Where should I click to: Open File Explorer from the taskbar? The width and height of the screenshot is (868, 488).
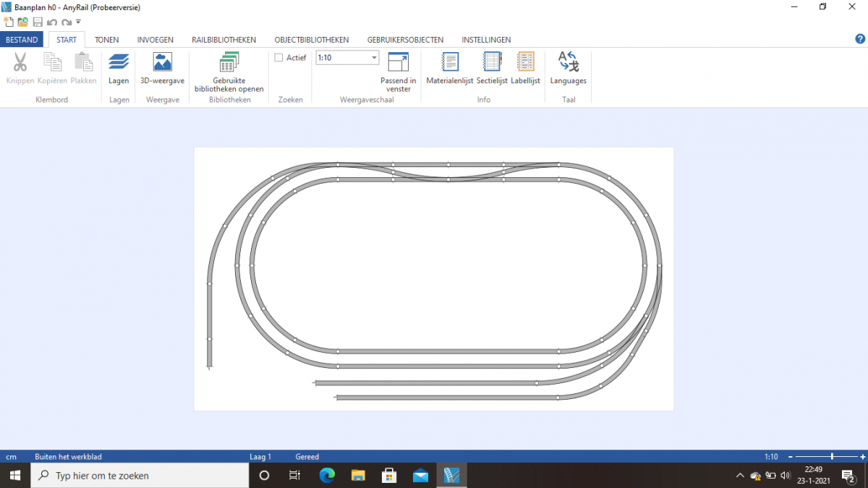tap(358, 475)
